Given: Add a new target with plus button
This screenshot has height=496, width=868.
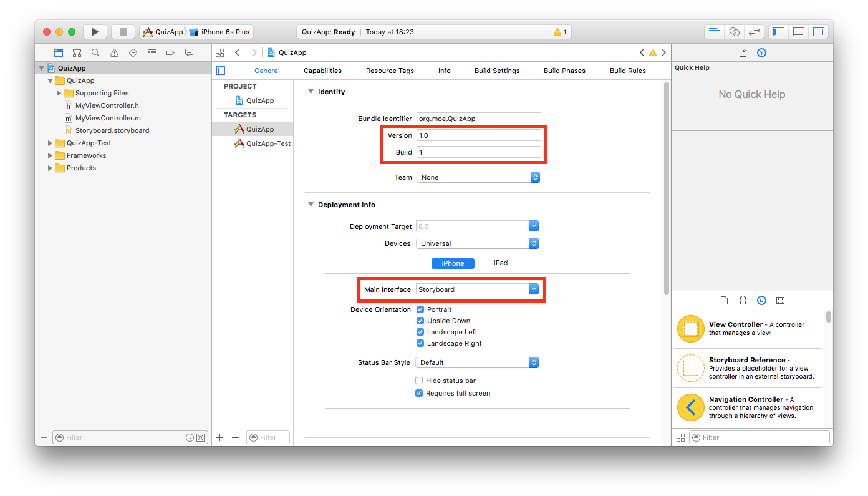Looking at the screenshot, I should tap(219, 437).
